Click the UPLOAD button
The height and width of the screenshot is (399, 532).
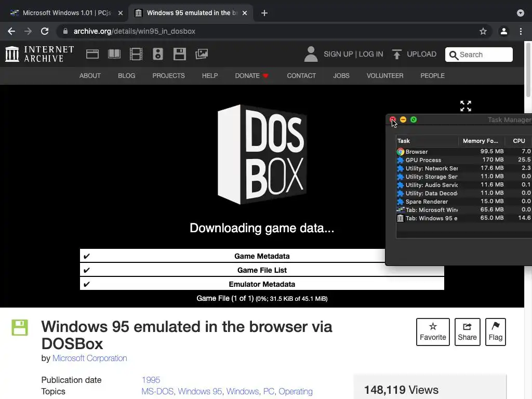click(x=414, y=54)
